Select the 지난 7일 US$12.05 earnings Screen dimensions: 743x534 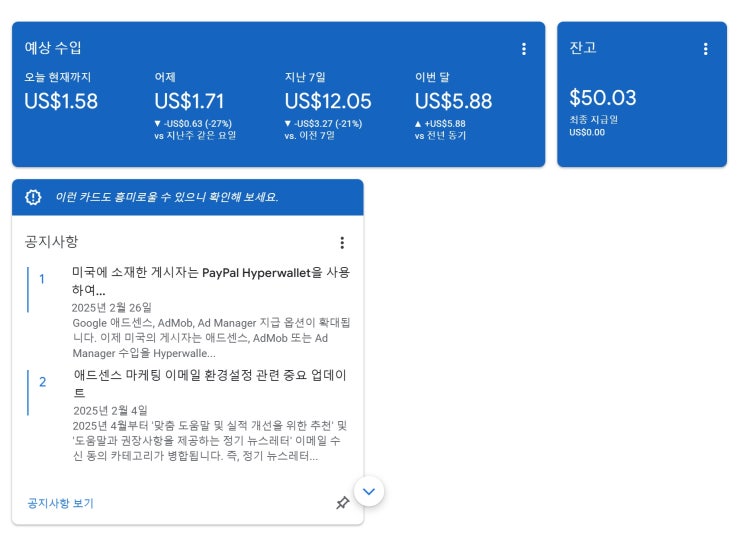(328, 101)
